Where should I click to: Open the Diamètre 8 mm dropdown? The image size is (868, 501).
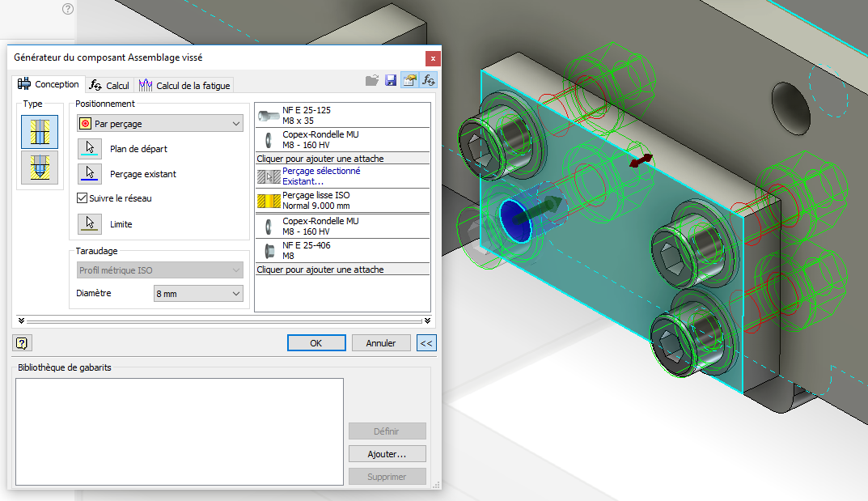[198, 294]
